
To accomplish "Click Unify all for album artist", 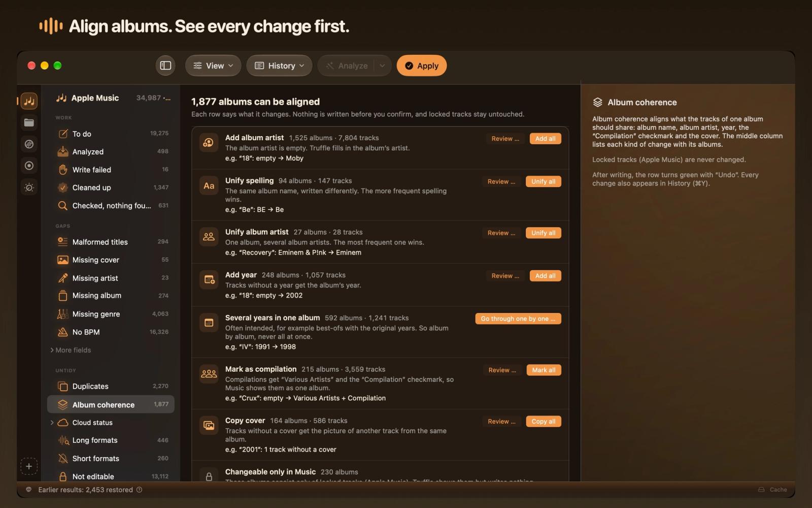I will 543,233.
